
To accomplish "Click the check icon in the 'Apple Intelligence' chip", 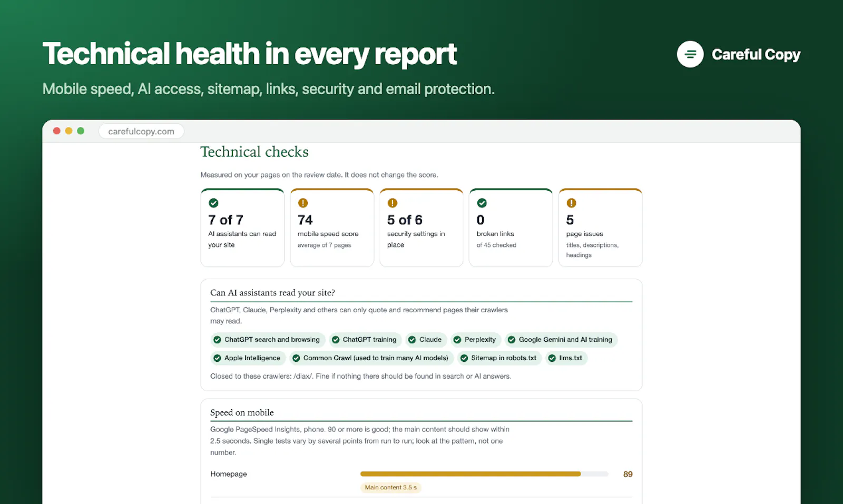I will (217, 358).
